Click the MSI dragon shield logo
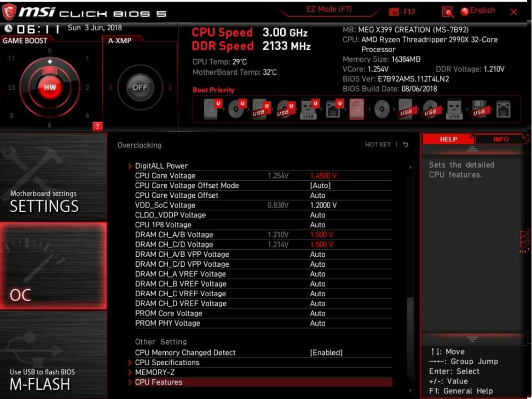This screenshot has width=532, height=399. click(9, 12)
